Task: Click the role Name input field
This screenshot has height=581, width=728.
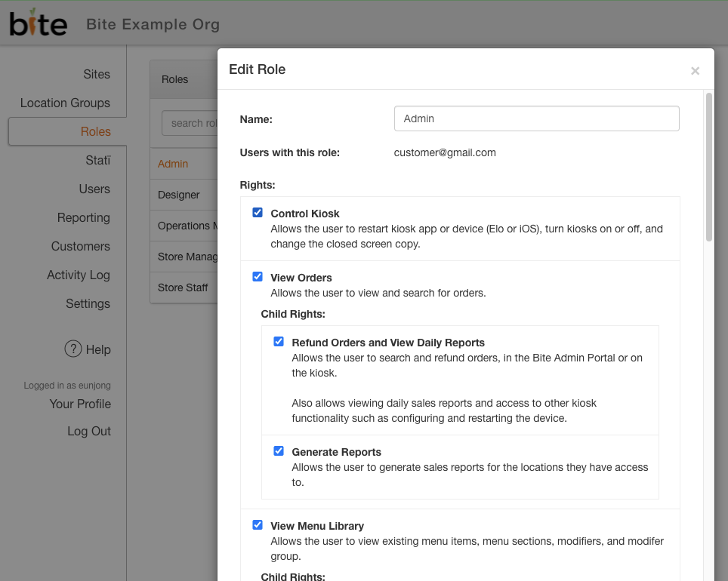Action: click(536, 118)
